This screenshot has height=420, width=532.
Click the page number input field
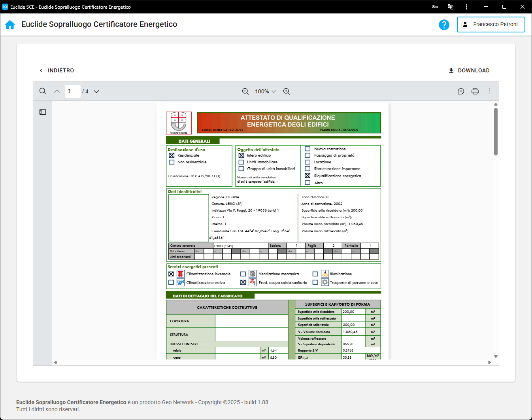[x=72, y=91]
